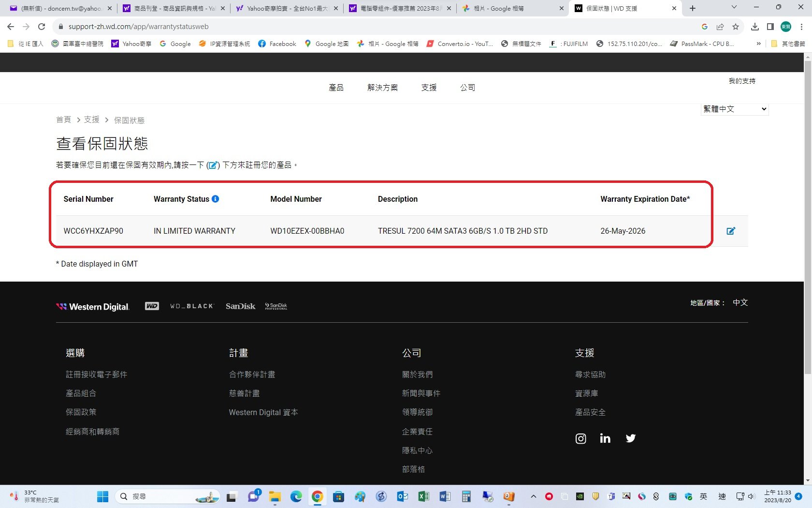The height and width of the screenshot is (508, 812).
Task: Click the Windows taskbar search box
Action: coord(168,496)
